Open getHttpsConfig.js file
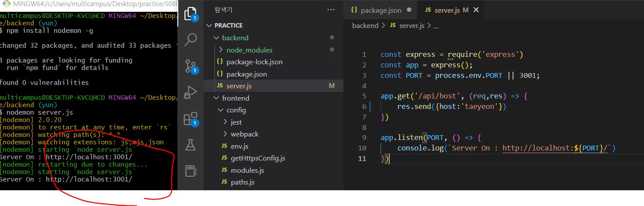Viewport: 644px width, 206px height. point(258,158)
